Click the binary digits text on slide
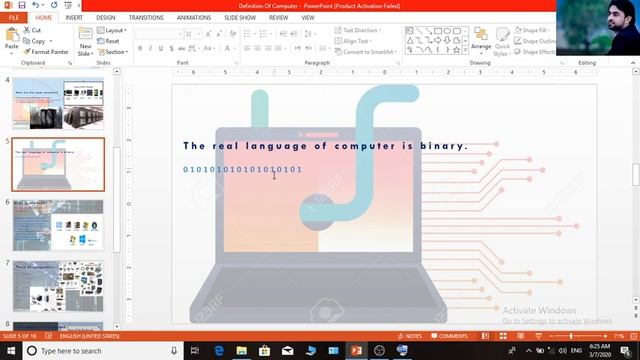The image size is (640, 360). [242, 169]
